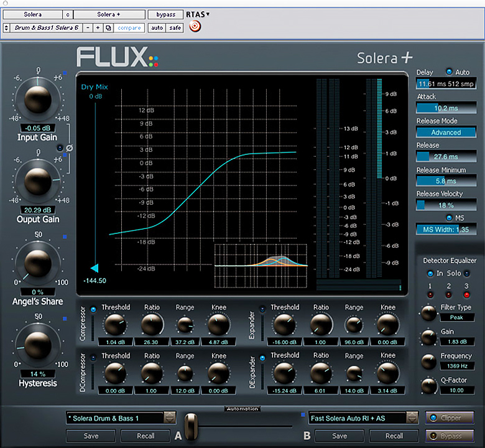Viewport: 485px width, 448px height.
Task: Click the Dry Mix level arrow handle
Action: 95,268
